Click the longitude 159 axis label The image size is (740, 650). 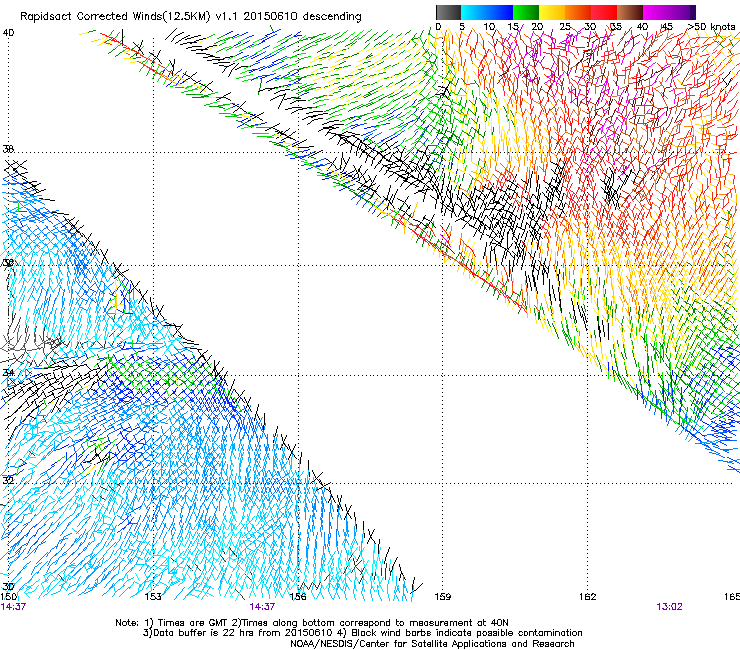(x=443, y=597)
